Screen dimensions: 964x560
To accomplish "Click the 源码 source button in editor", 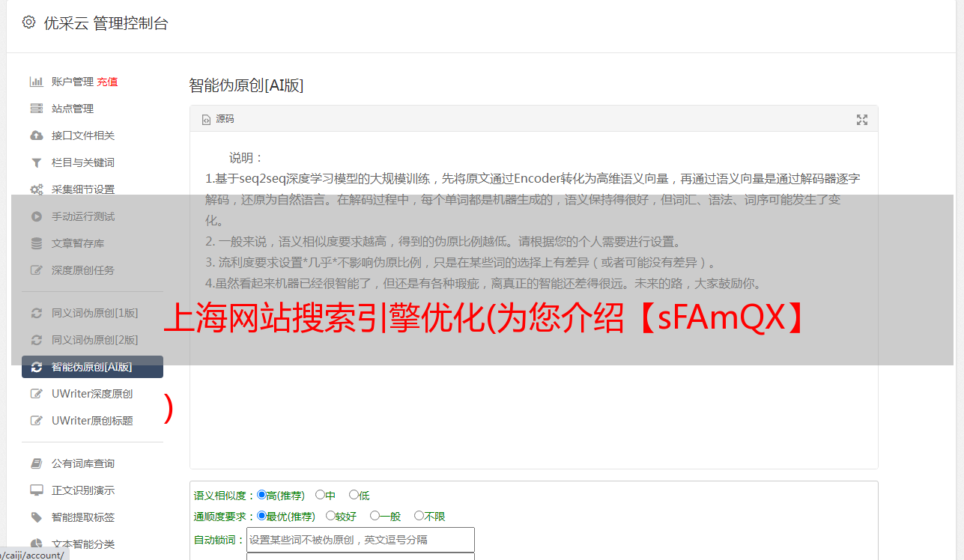I will tap(218, 119).
